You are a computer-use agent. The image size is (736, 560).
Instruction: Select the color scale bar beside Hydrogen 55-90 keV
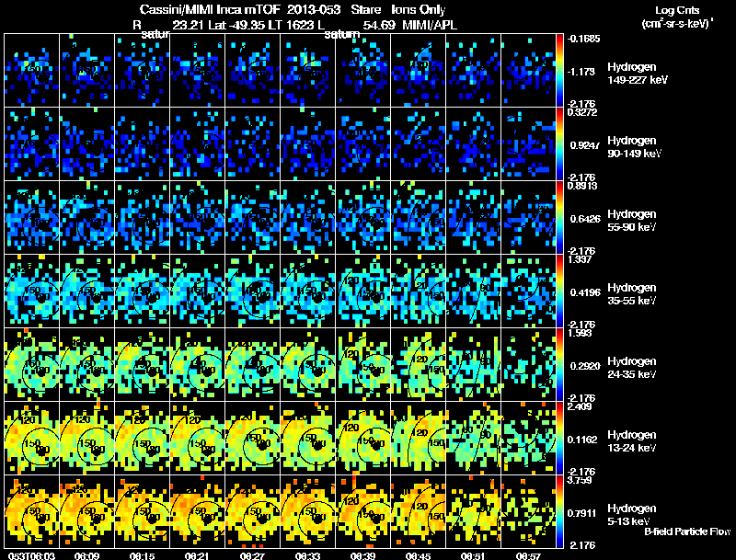(x=559, y=218)
